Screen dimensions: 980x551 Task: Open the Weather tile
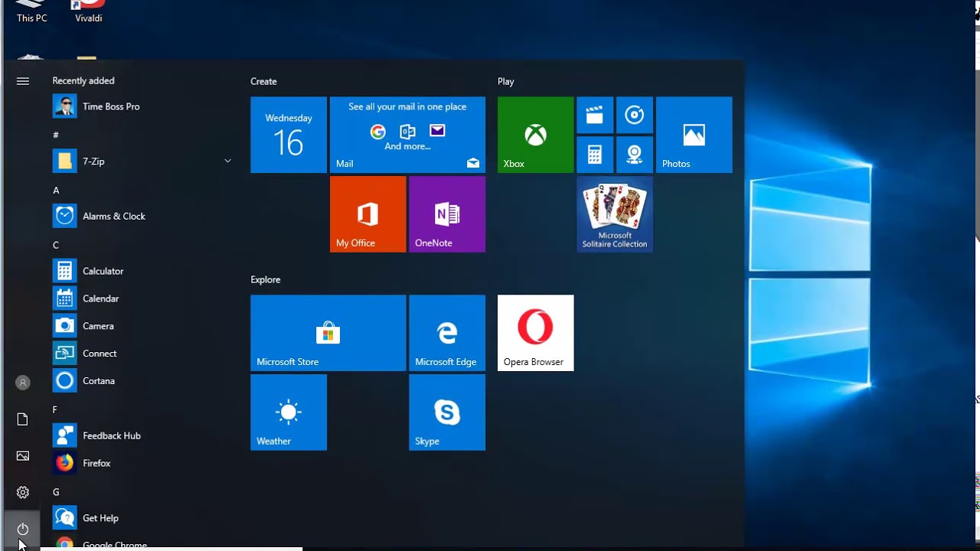(289, 412)
